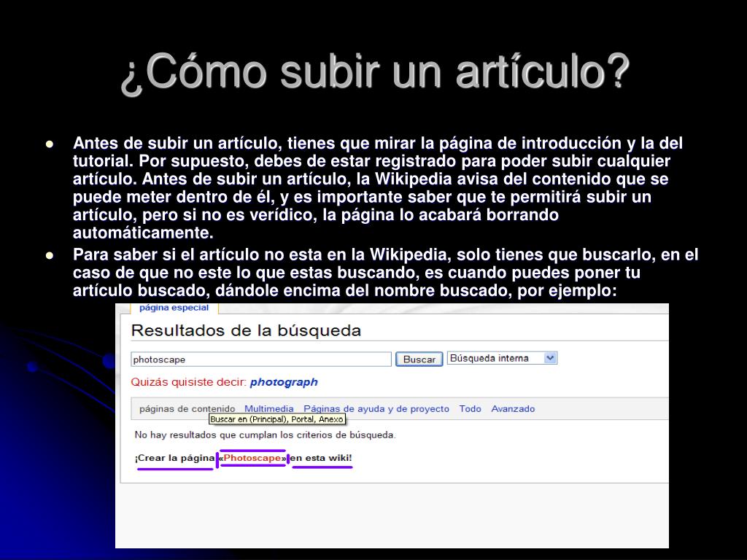Click the paragraph starting "Para saber si"
Screen dimensions: 747x560
385,273
